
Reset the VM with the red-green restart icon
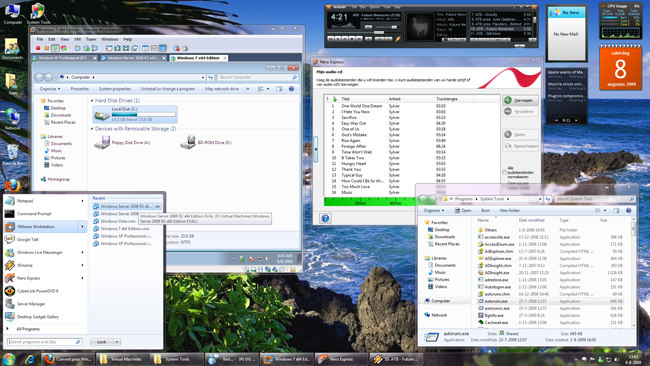click(x=64, y=48)
